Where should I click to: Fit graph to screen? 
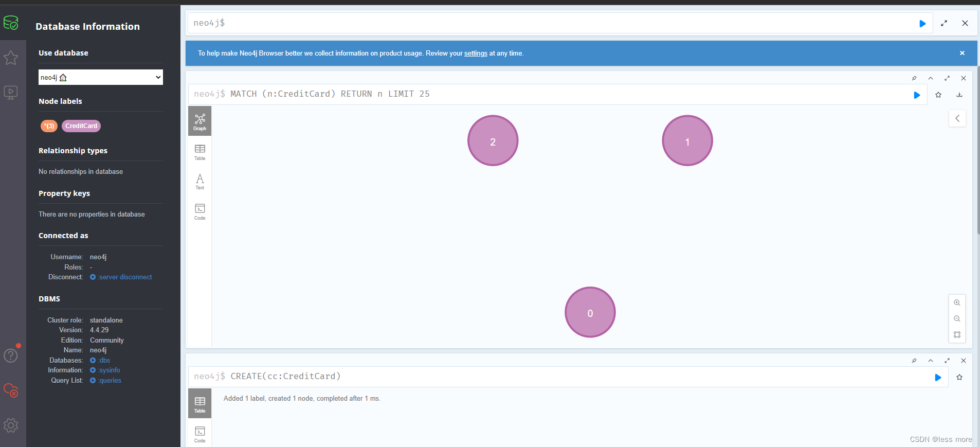point(957,335)
